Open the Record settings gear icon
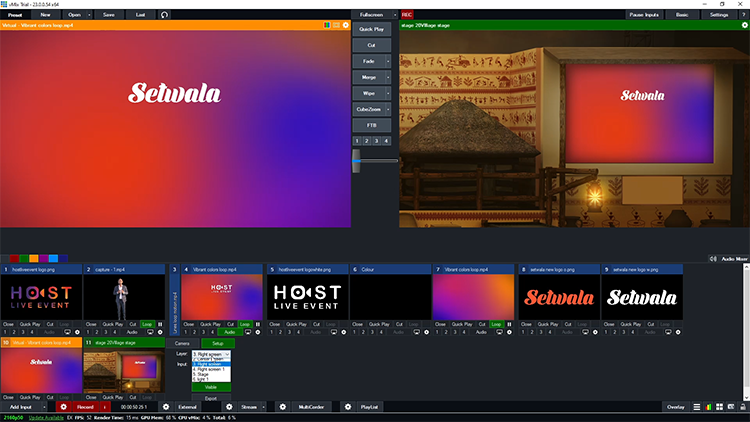The height and width of the screenshot is (422, 750). (x=62, y=408)
